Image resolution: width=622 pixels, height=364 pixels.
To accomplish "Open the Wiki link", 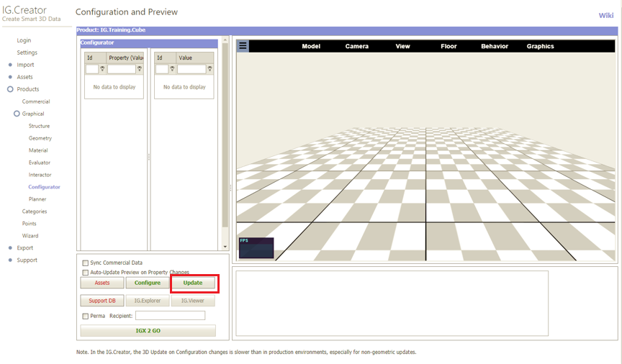I will [606, 16].
